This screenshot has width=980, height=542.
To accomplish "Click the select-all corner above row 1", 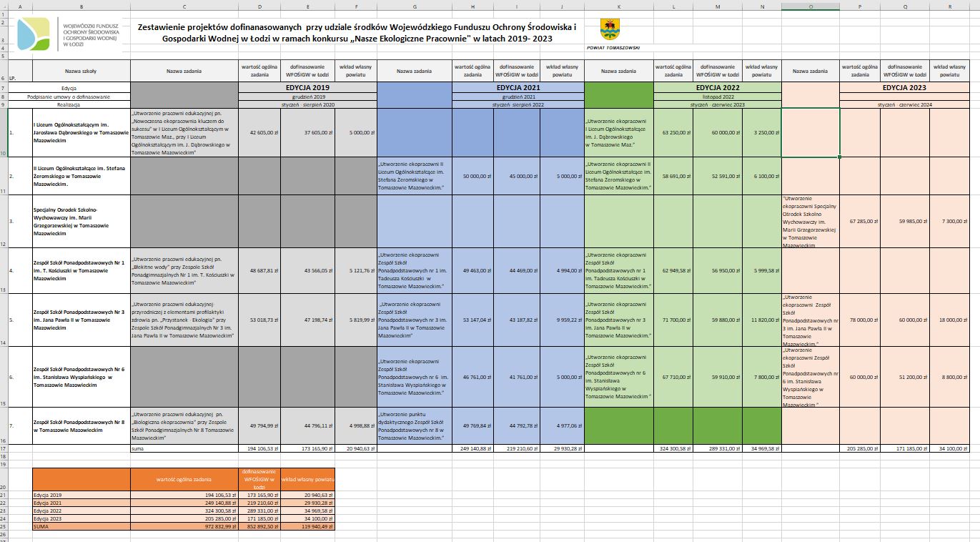I will (4, 6).
